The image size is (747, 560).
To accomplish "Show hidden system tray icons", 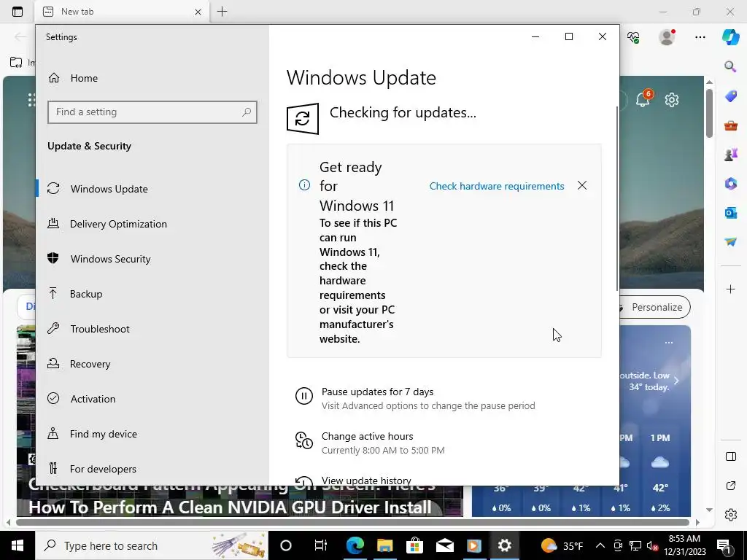I will tap(600, 545).
